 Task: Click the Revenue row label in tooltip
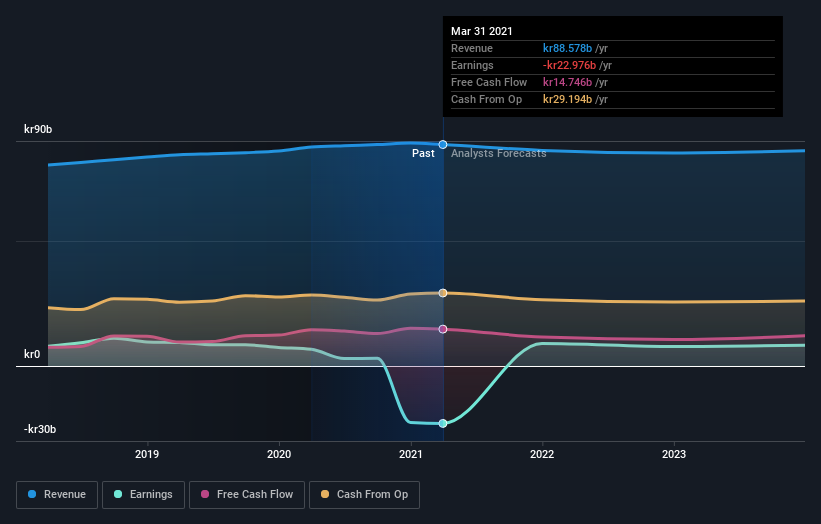472,48
